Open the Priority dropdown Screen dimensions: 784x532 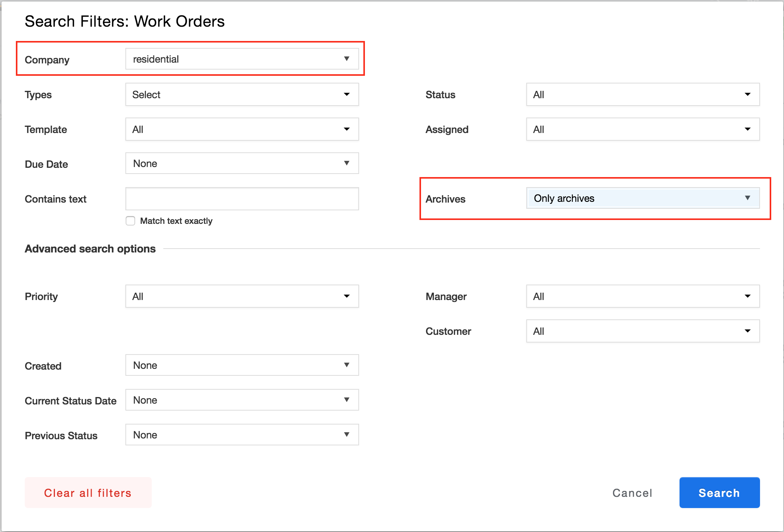242,297
